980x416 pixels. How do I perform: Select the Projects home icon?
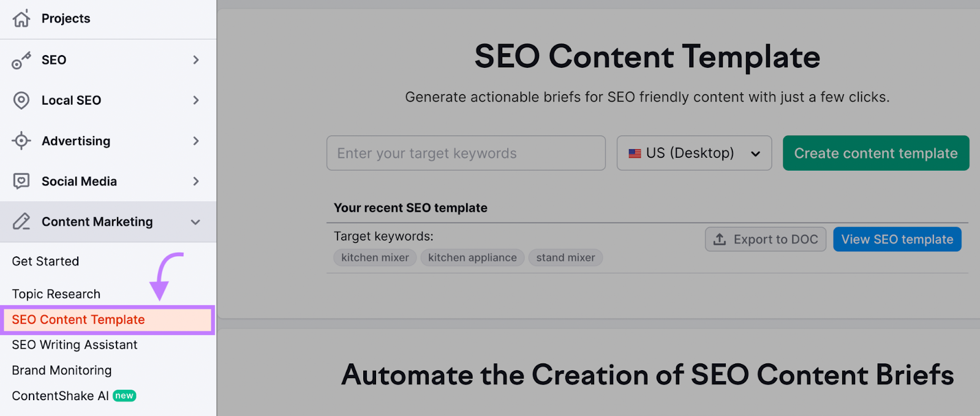tap(21, 18)
